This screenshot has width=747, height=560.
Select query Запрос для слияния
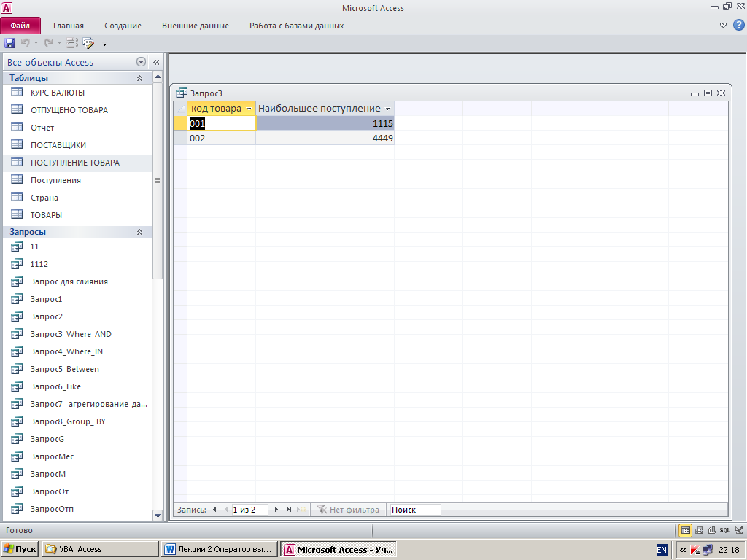pos(77,281)
